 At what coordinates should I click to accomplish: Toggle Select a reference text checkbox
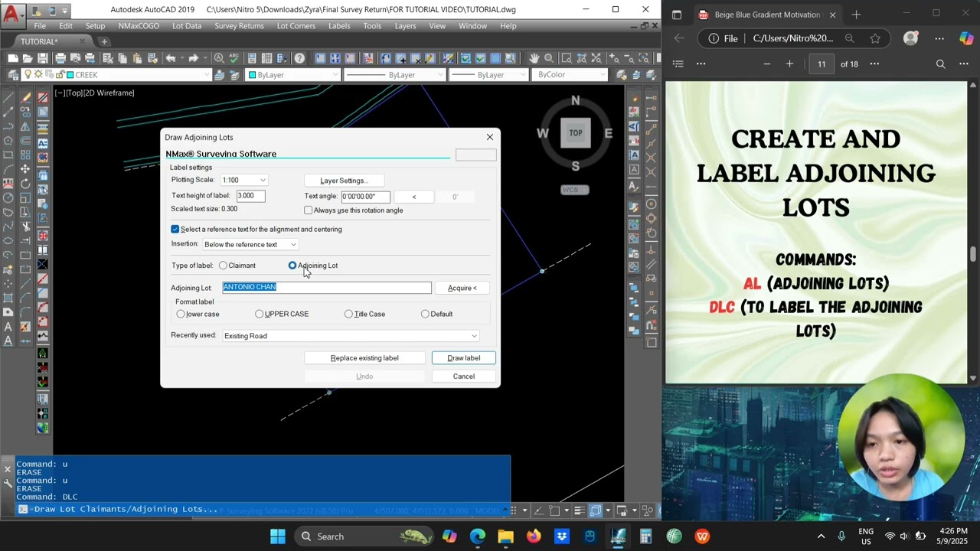(175, 229)
